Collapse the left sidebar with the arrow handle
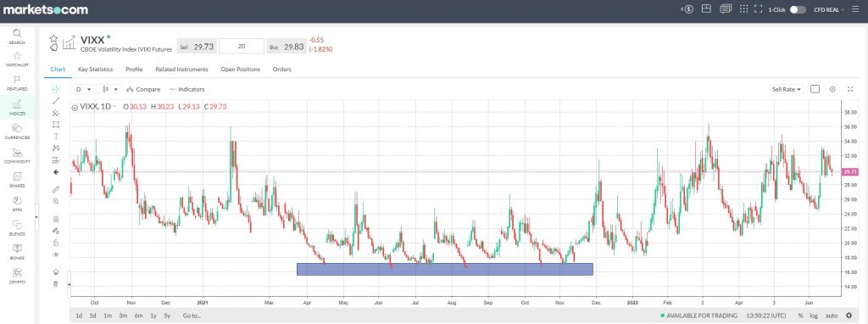The height and width of the screenshot is (324, 868). (x=36, y=216)
